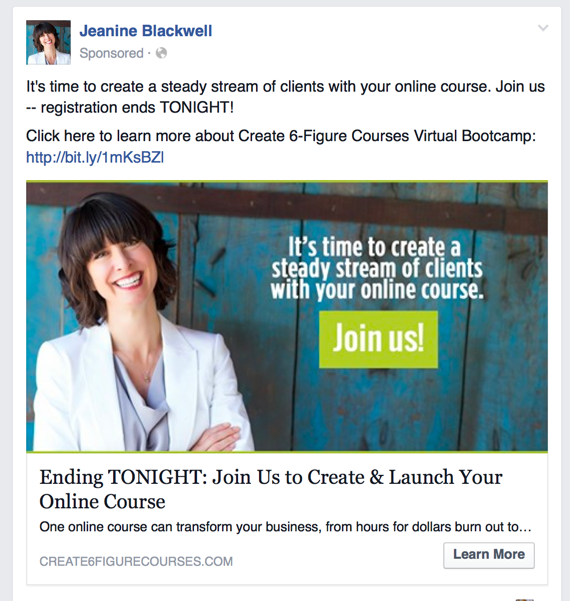Click the post text starting It's time to create
Viewport: 570px width, 601px height.
[x=285, y=97]
